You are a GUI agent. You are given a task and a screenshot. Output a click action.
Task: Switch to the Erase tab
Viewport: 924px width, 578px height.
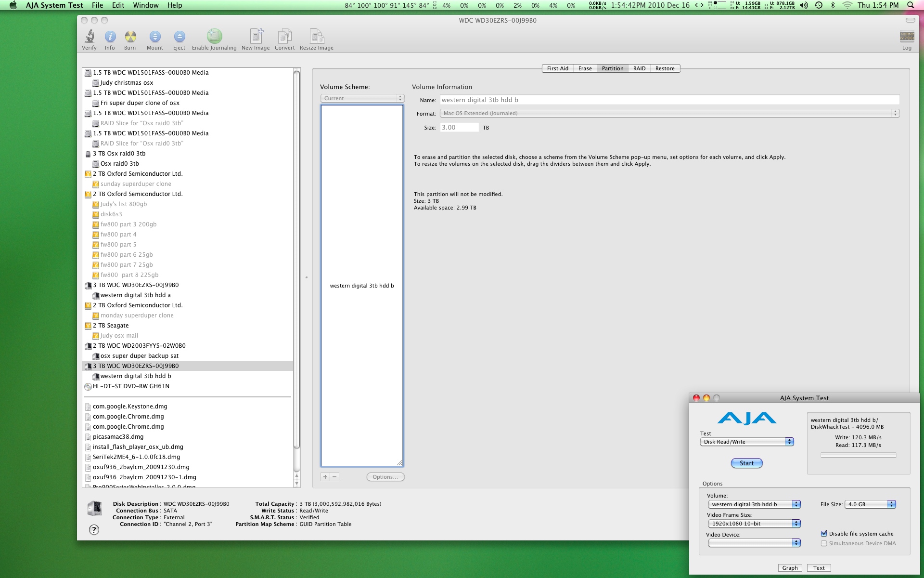pos(585,68)
